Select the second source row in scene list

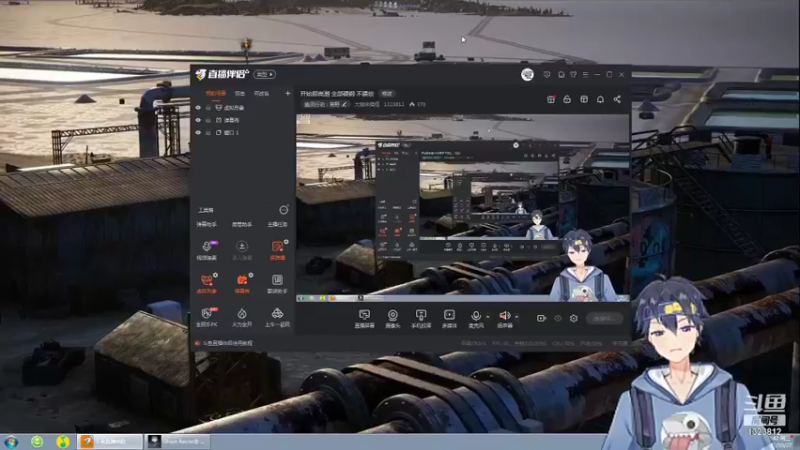pos(243,120)
